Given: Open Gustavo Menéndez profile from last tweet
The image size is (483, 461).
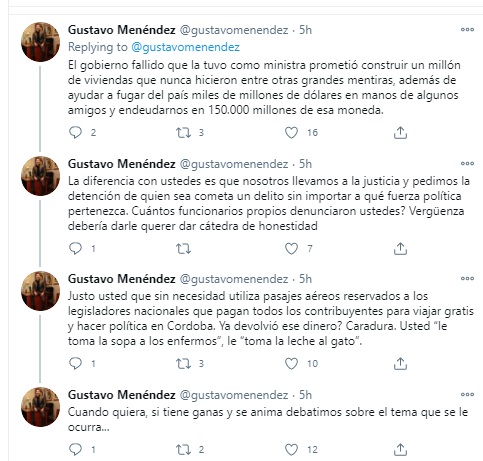Looking at the screenshot, I should click(122, 395).
